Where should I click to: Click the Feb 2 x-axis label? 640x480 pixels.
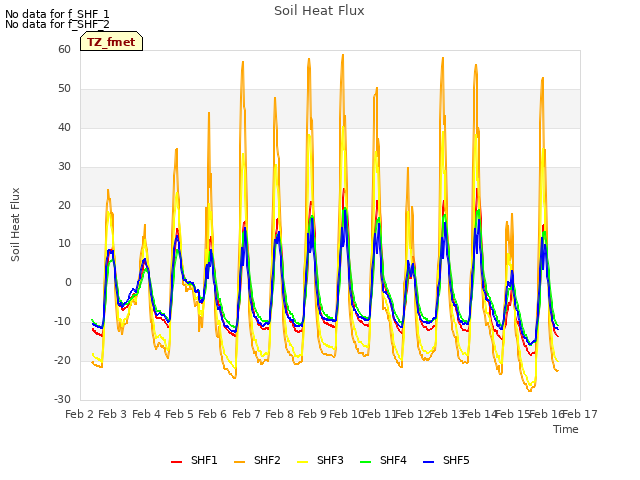pos(80,414)
